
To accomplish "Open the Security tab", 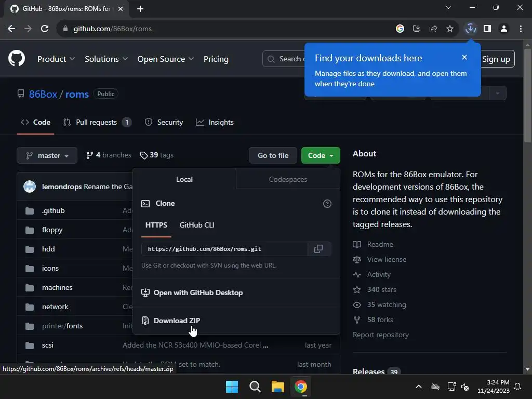I will tap(164, 122).
